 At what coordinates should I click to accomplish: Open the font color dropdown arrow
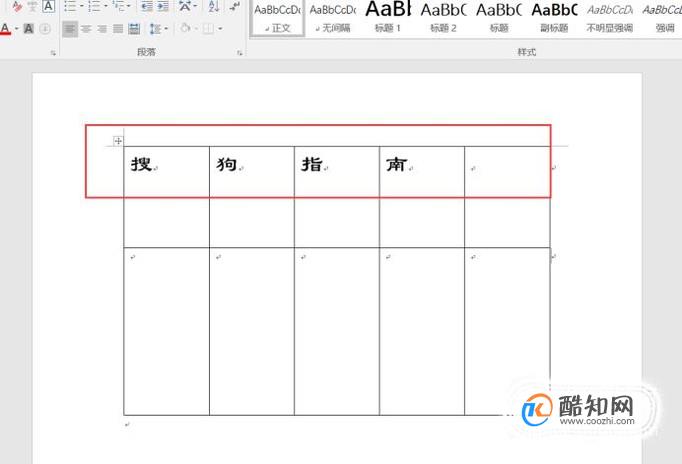[17, 29]
